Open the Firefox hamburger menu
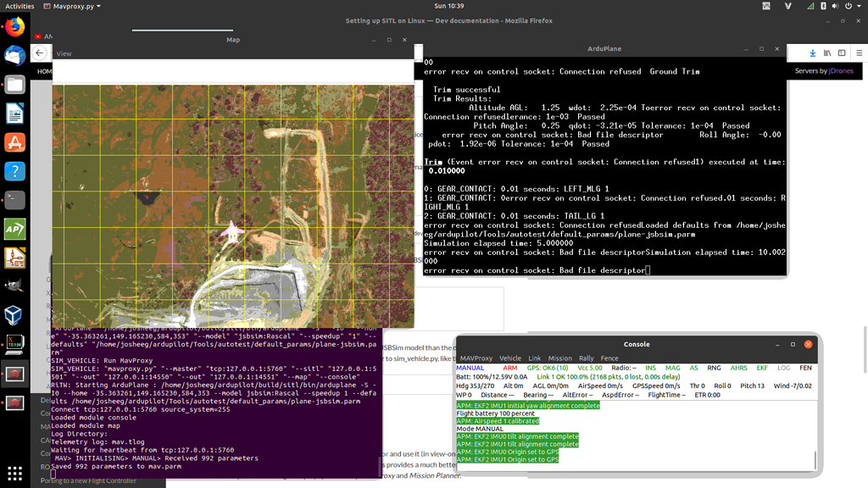Screen dimensions: 868x488 point(859,53)
